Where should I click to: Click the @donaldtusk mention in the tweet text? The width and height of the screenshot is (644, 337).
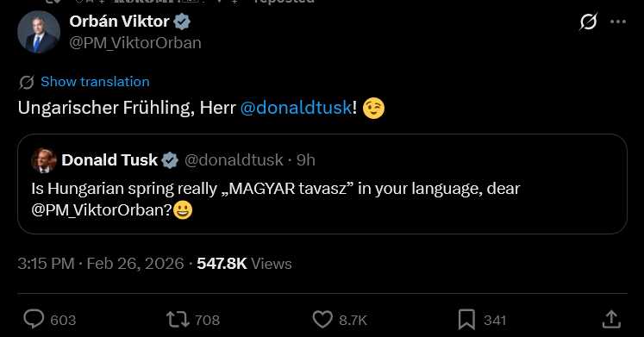point(296,108)
